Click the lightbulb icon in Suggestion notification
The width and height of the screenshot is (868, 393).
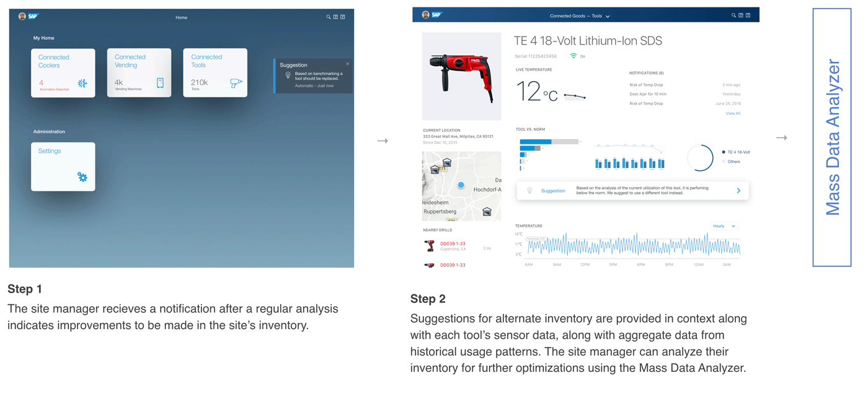click(288, 75)
